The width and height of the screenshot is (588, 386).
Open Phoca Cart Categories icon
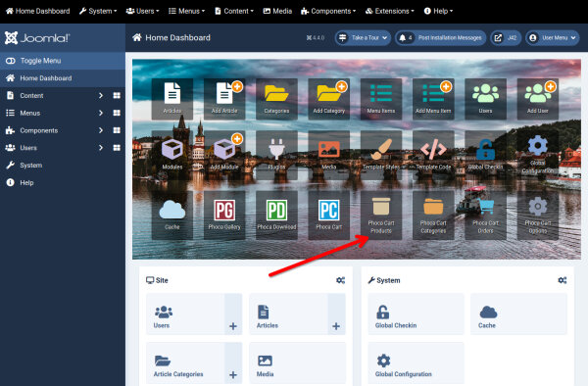(433, 215)
